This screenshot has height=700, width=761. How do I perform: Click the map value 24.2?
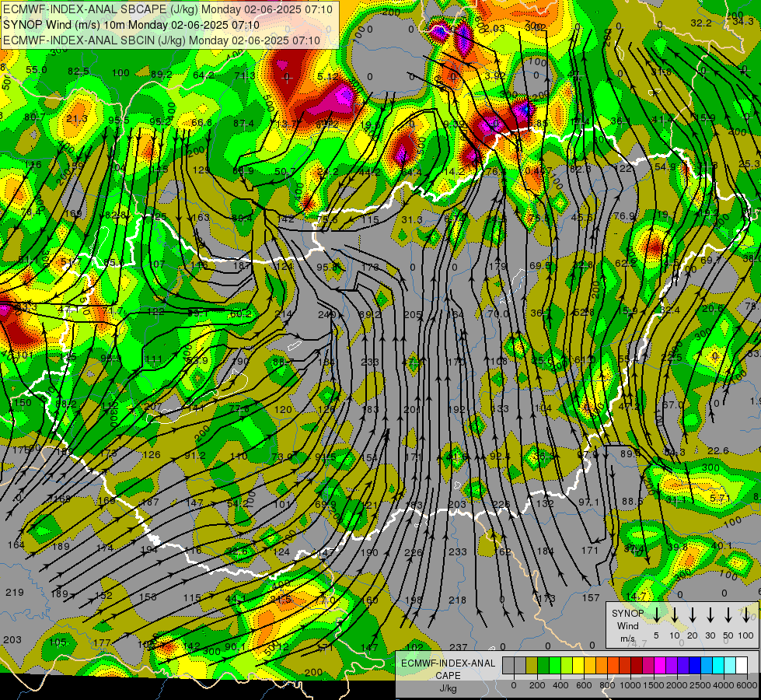pyautogui.click(x=328, y=171)
